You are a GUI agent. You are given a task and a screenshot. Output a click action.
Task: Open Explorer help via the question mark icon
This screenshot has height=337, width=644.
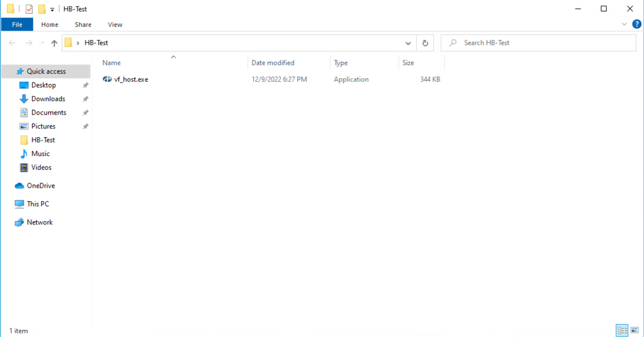click(x=637, y=24)
